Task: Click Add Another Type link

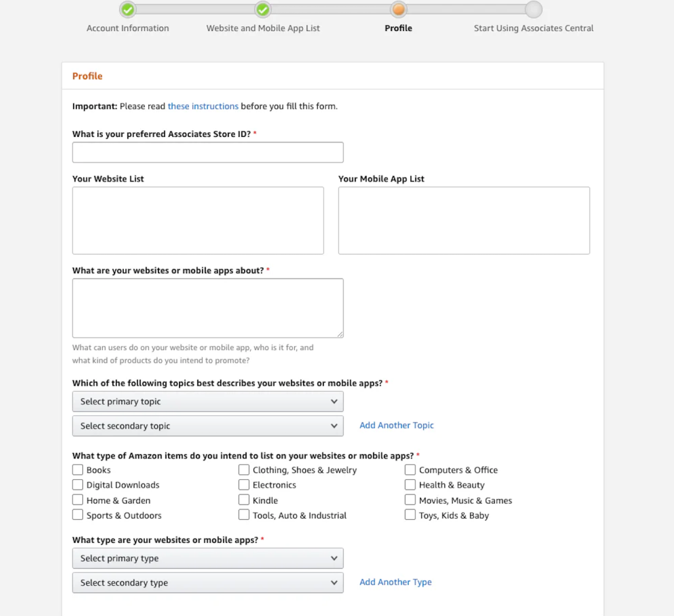Action: point(395,582)
